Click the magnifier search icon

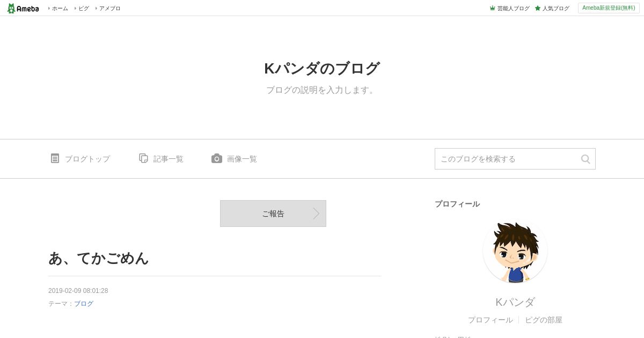click(586, 159)
